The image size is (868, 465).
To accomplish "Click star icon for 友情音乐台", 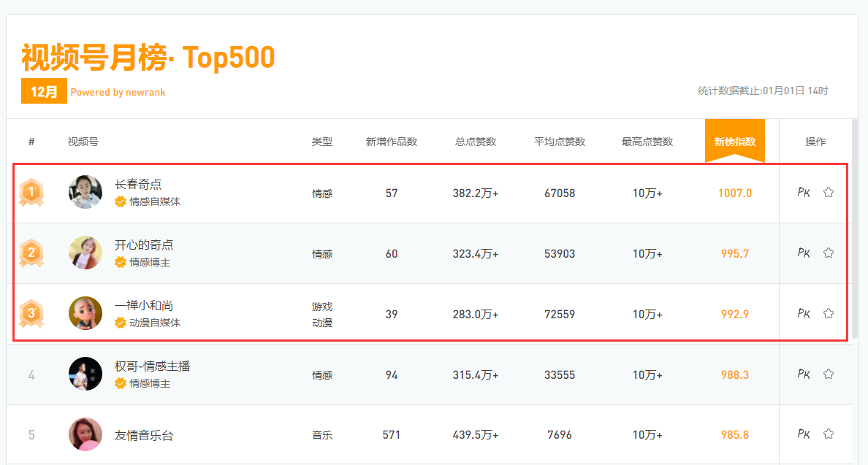I will 829,434.
